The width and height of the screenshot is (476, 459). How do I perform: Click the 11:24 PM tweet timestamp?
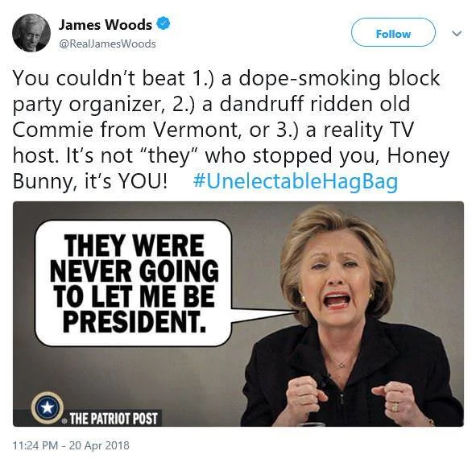35,445
